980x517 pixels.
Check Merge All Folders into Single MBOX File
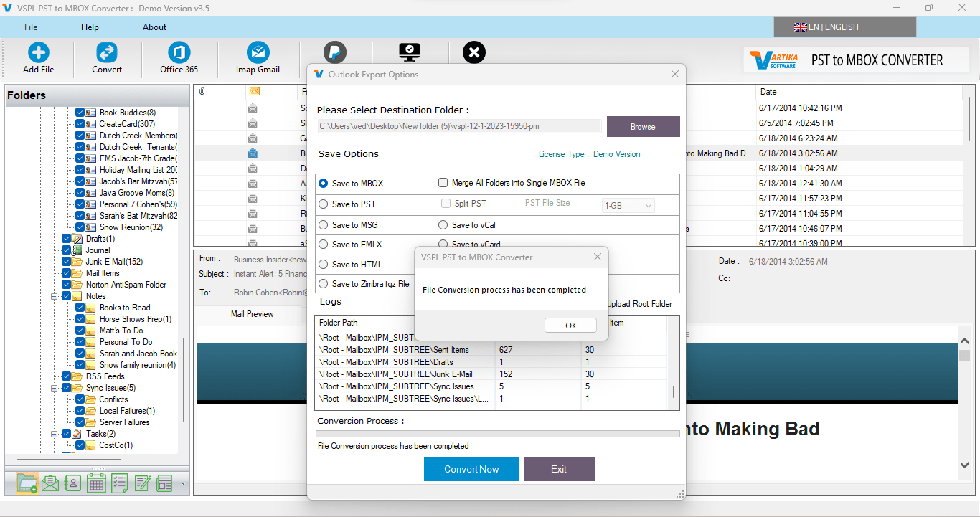pyautogui.click(x=443, y=183)
